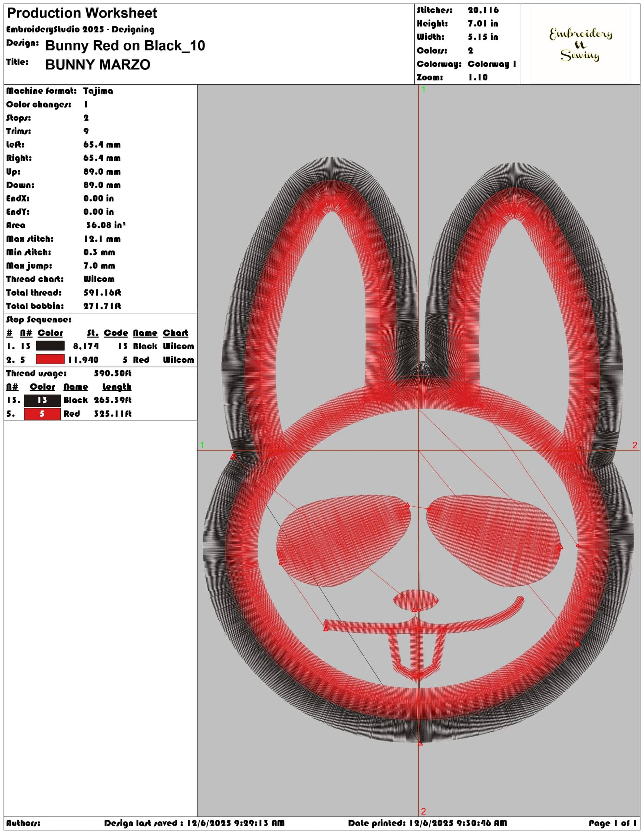Select the Stitches value '20.116'
The height and width of the screenshot is (834, 644).
tap(483, 10)
